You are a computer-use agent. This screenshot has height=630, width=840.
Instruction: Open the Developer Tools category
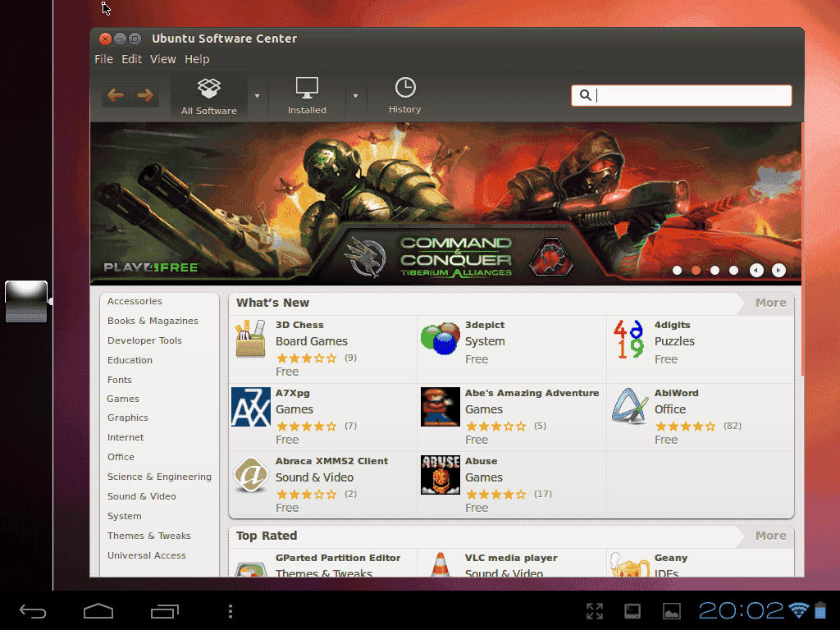144,340
